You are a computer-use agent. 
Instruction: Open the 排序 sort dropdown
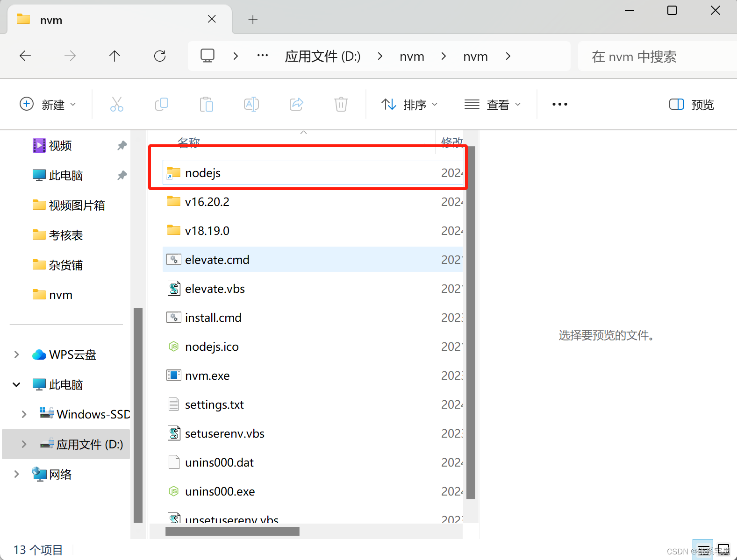409,104
